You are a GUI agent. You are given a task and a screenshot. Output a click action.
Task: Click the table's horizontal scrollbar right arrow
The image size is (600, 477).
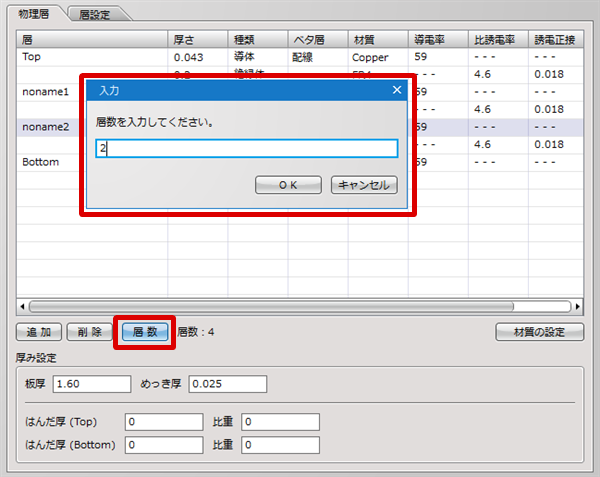578,307
